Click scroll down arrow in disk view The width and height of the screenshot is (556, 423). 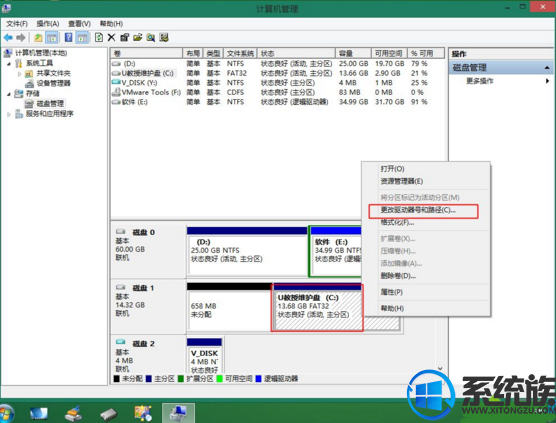tap(440, 369)
